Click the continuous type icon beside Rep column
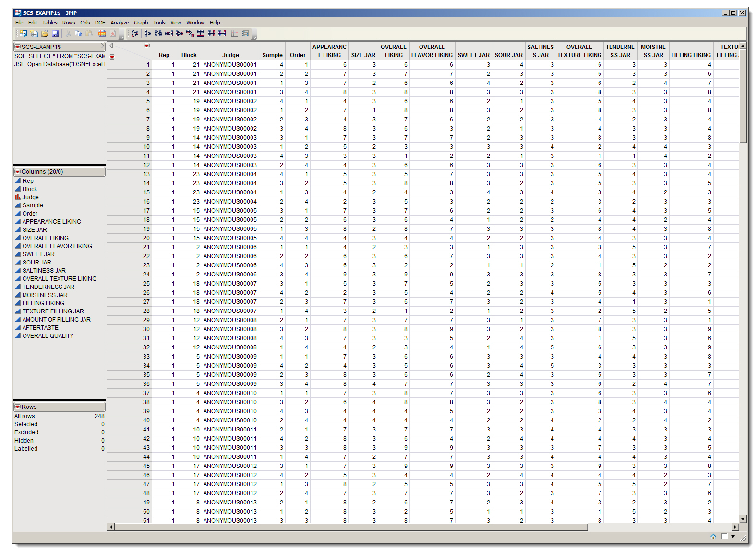This screenshot has width=756, height=551. (x=18, y=180)
